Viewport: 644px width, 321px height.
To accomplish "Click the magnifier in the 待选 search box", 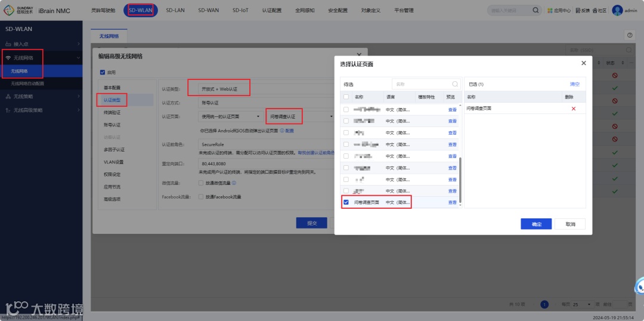I will (455, 84).
